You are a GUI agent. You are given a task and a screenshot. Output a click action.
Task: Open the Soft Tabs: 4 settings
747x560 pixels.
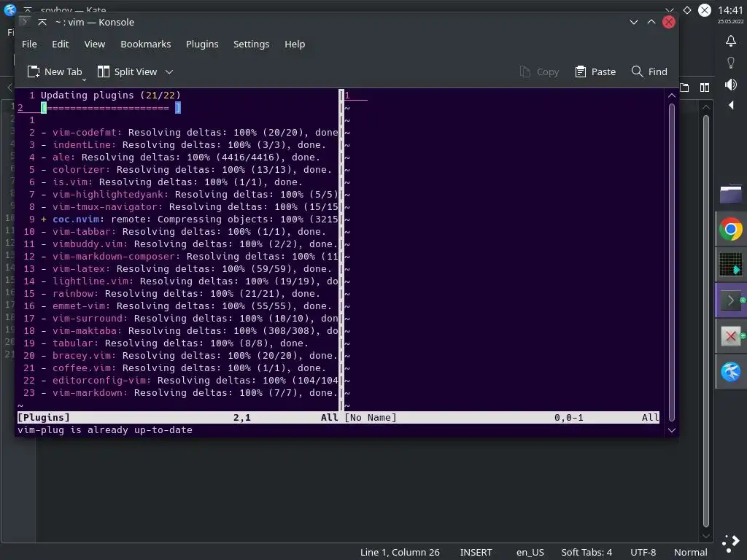click(587, 553)
